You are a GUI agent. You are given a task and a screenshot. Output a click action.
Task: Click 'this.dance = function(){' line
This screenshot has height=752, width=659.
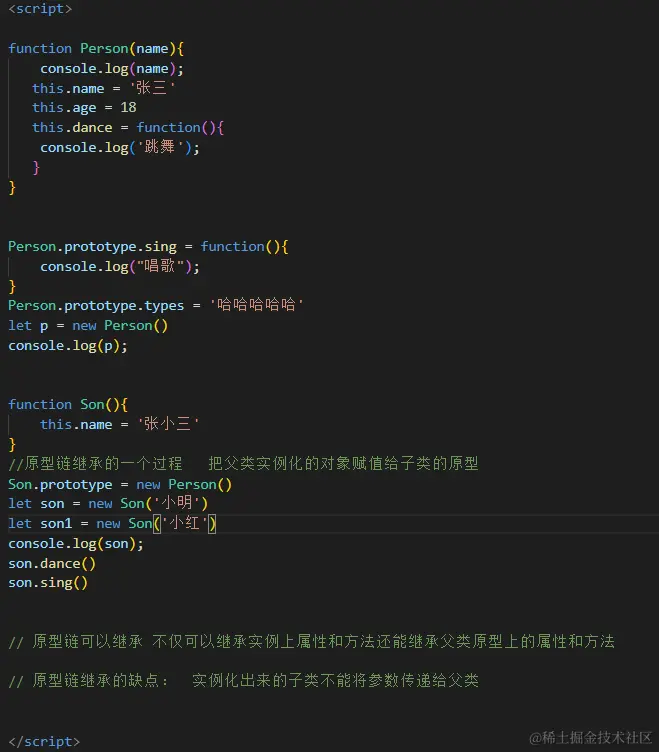[128, 128]
